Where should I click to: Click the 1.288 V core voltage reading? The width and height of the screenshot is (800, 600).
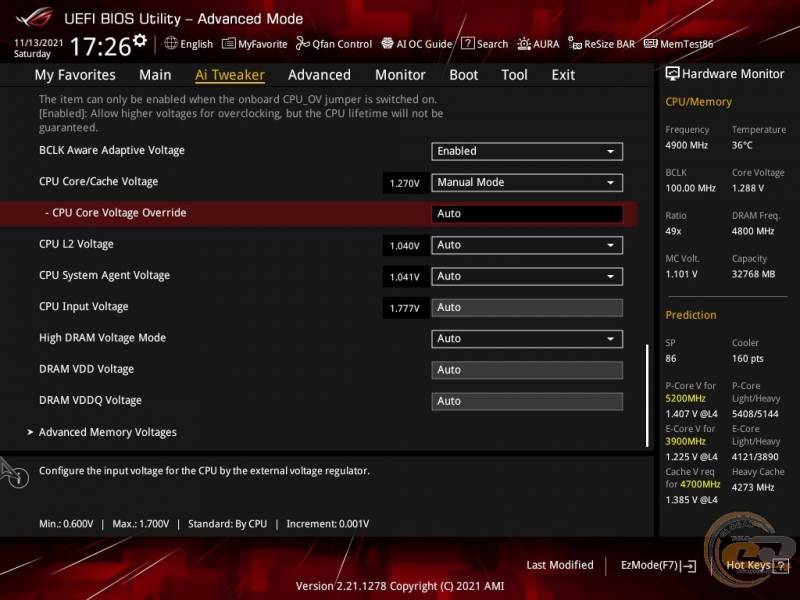[x=748, y=188]
